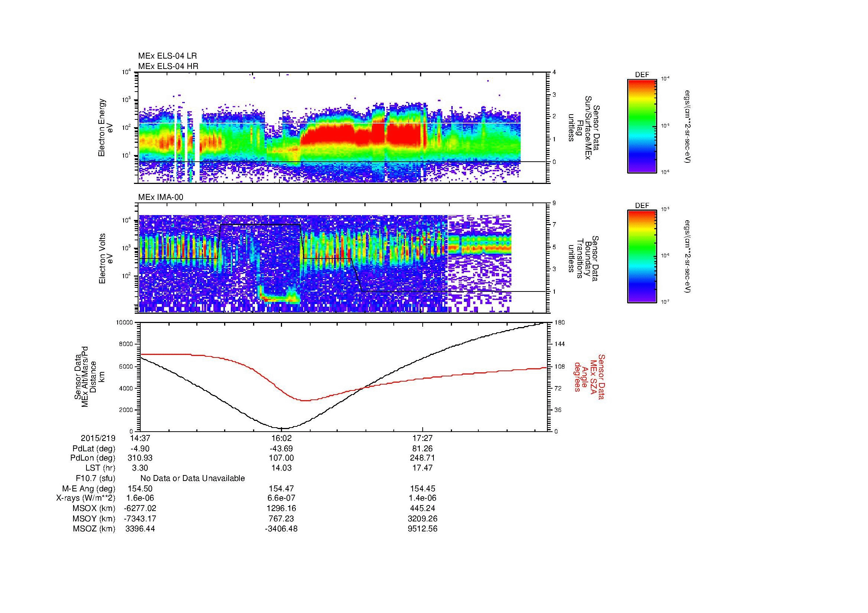Click the LST value '14.03'
This screenshot has height=613, width=868.
tap(281, 468)
